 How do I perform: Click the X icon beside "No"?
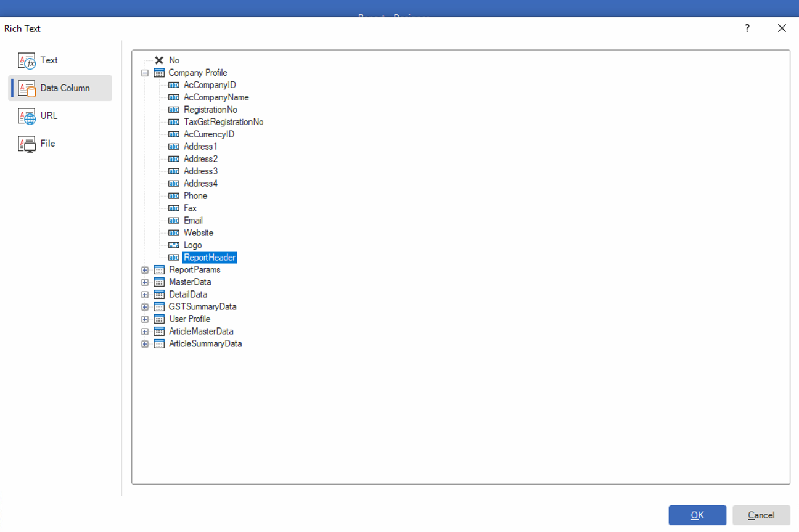(160, 60)
